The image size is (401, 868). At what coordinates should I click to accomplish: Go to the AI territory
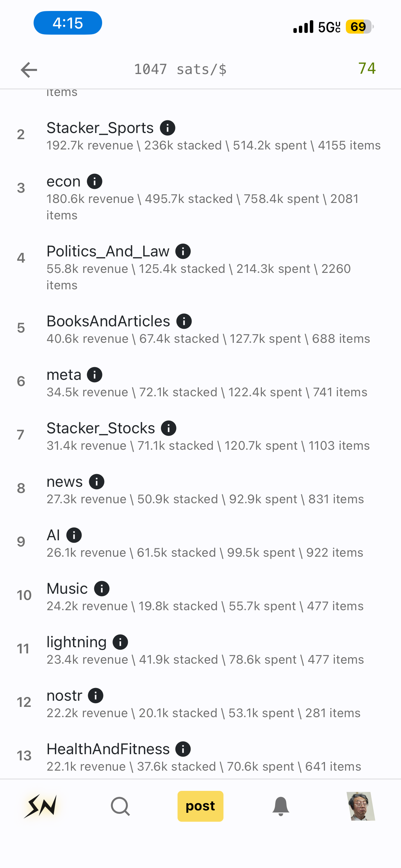pos(53,535)
